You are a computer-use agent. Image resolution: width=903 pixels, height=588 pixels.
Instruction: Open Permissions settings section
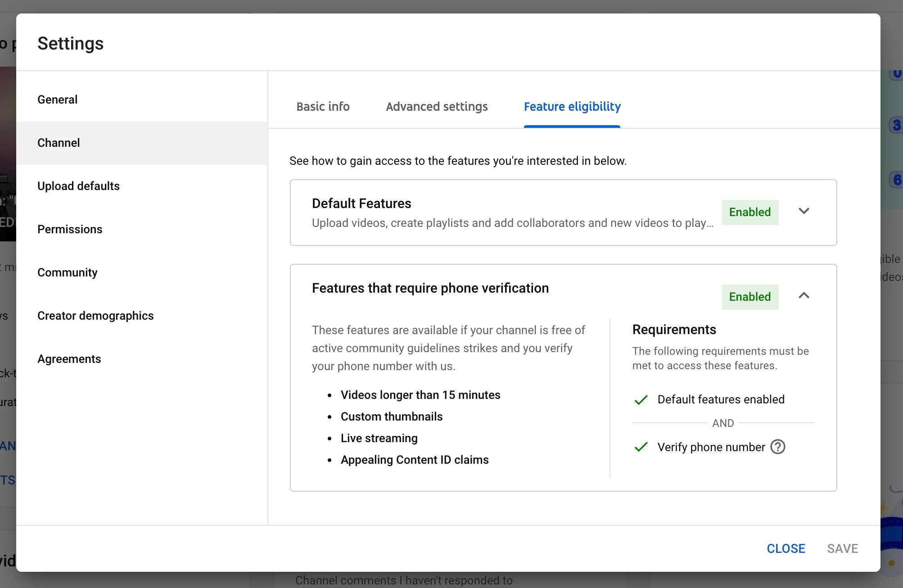point(70,229)
